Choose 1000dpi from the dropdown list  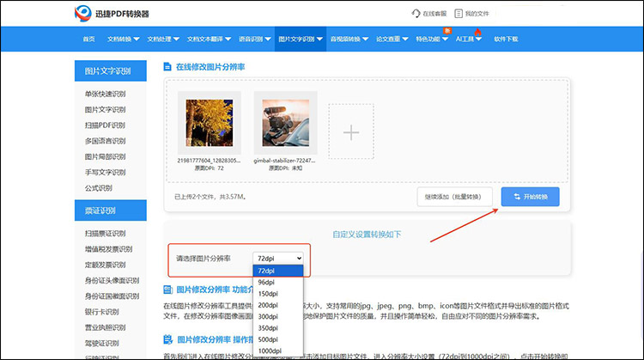278,351
